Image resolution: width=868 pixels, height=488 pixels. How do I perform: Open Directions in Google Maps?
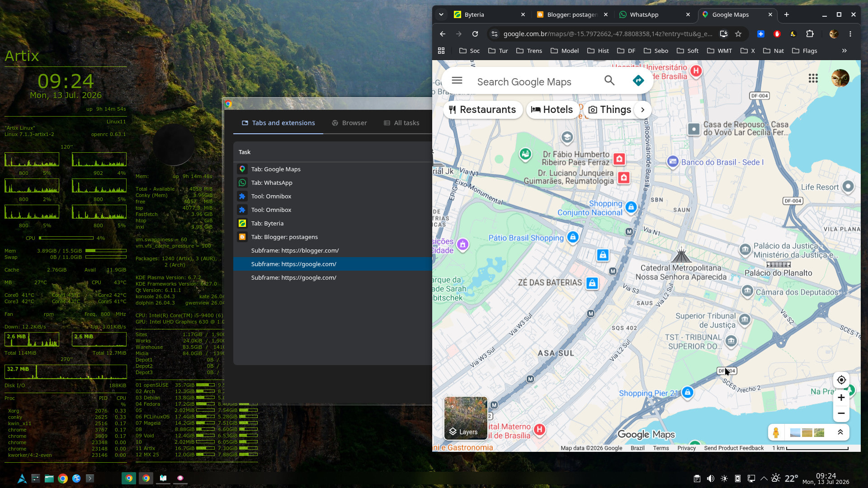click(x=638, y=81)
